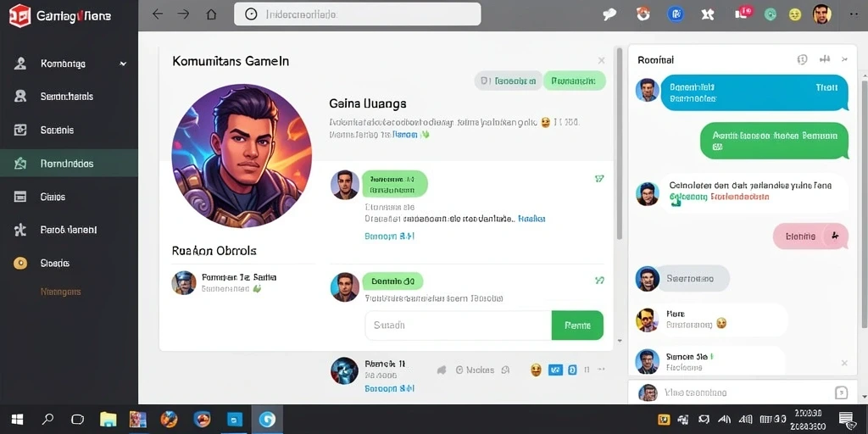Go back using the browser back arrow
Viewport: 868px width, 434px height.
[x=158, y=14]
